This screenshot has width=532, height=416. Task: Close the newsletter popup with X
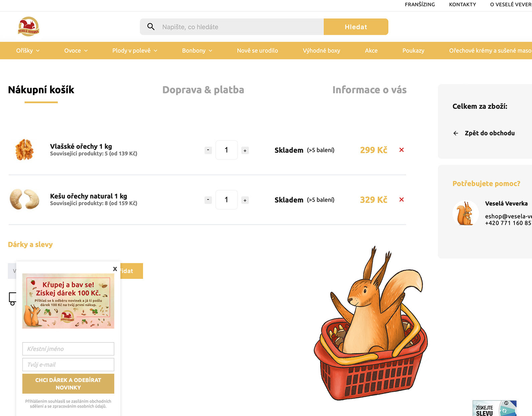pyautogui.click(x=115, y=269)
